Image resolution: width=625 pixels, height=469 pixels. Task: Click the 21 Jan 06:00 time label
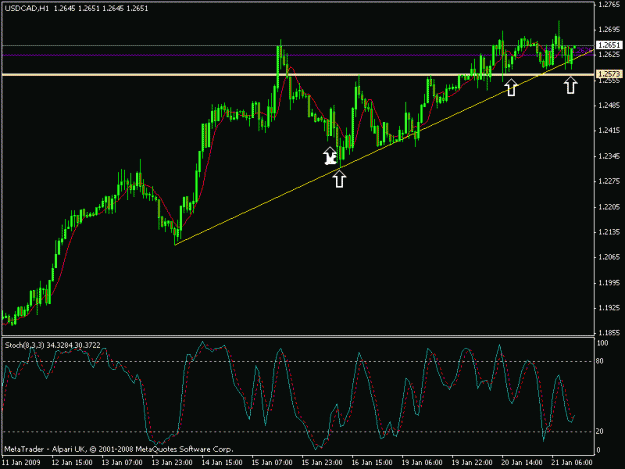tap(572, 463)
